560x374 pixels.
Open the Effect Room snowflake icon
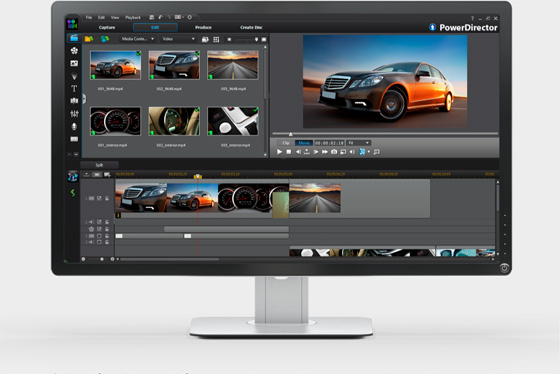74,50
